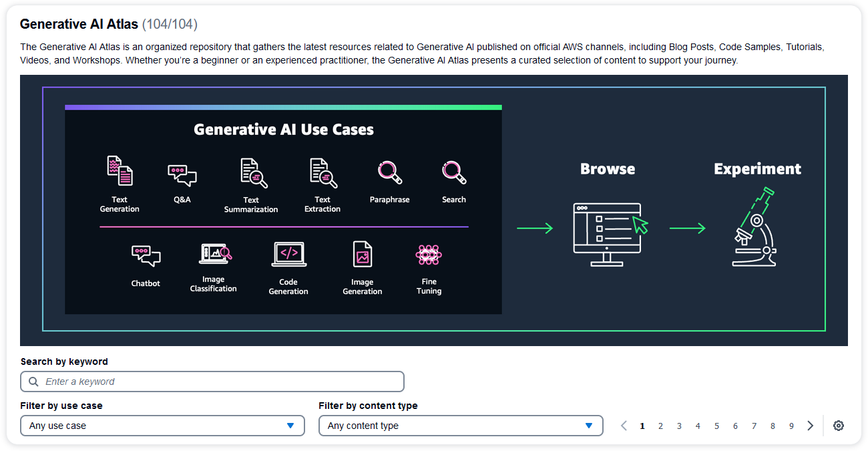This screenshot has width=868, height=451.
Task: Go to page 2 of results
Action: tap(660, 426)
